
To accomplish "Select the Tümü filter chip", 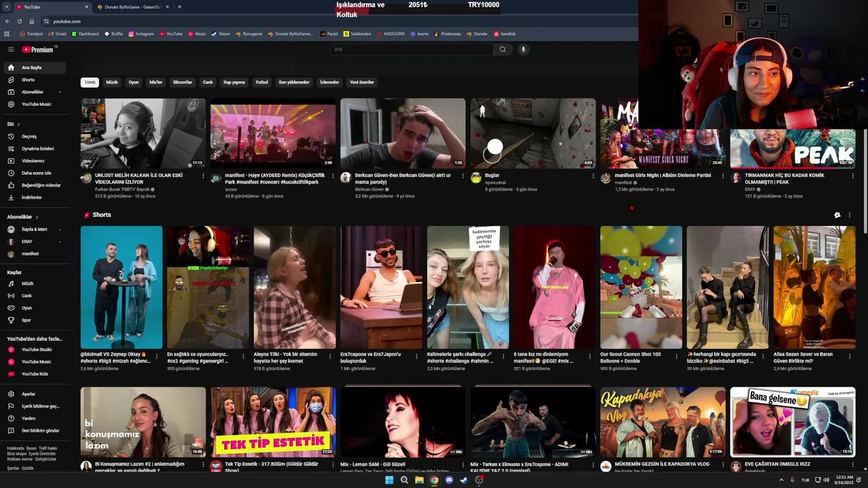I will pos(90,83).
